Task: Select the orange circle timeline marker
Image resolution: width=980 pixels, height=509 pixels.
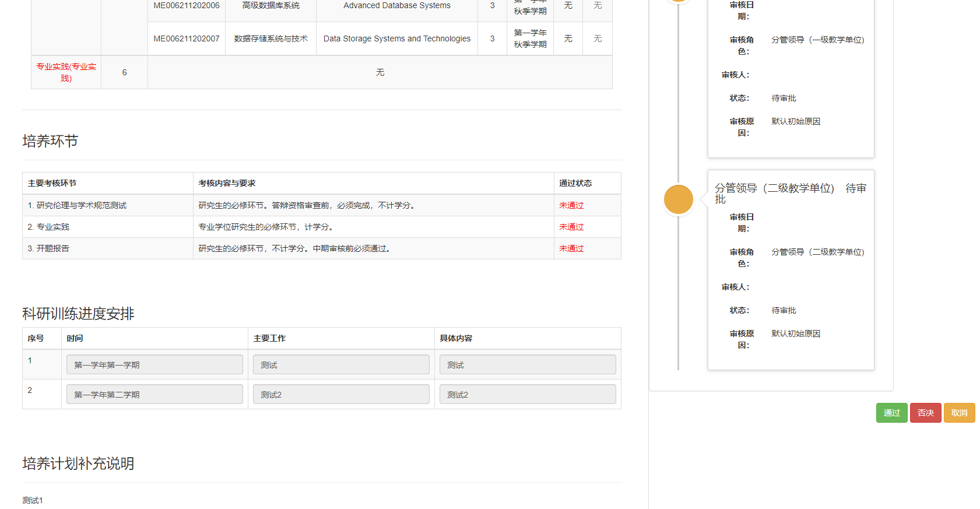Action: point(678,199)
